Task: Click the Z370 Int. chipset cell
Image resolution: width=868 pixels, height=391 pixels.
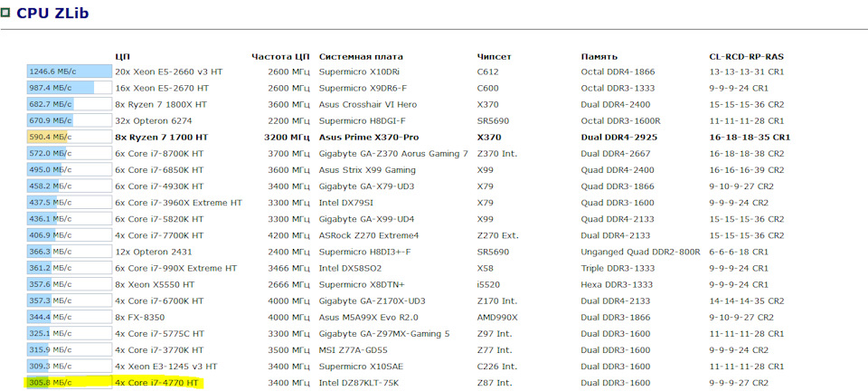Action: tap(496, 153)
